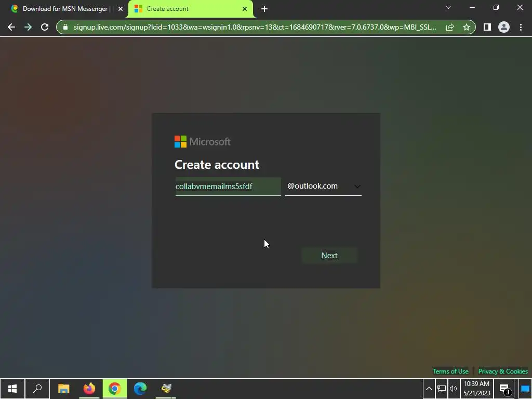This screenshot has width=532, height=399.
Task: Click the Microsoft logo
Action: [x=203, y=141]
